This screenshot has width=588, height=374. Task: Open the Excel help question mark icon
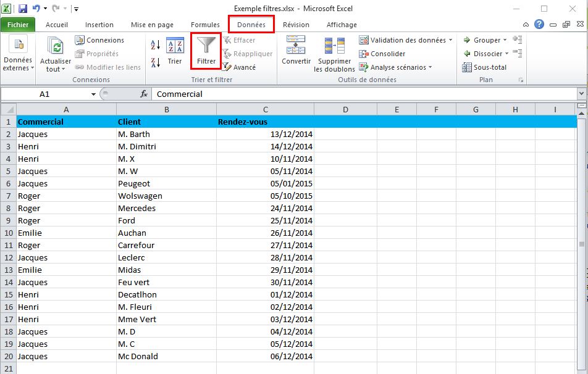[x=539, y=25]
